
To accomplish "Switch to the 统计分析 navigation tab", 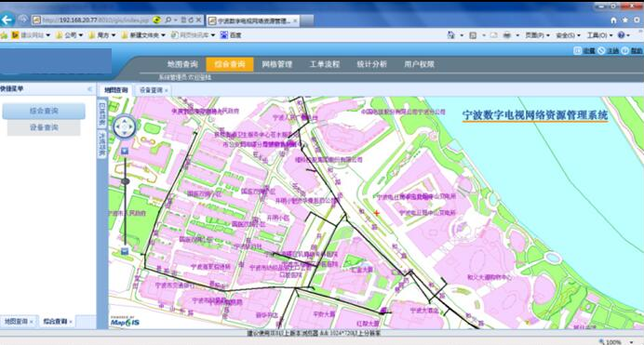I will (371, 64).
